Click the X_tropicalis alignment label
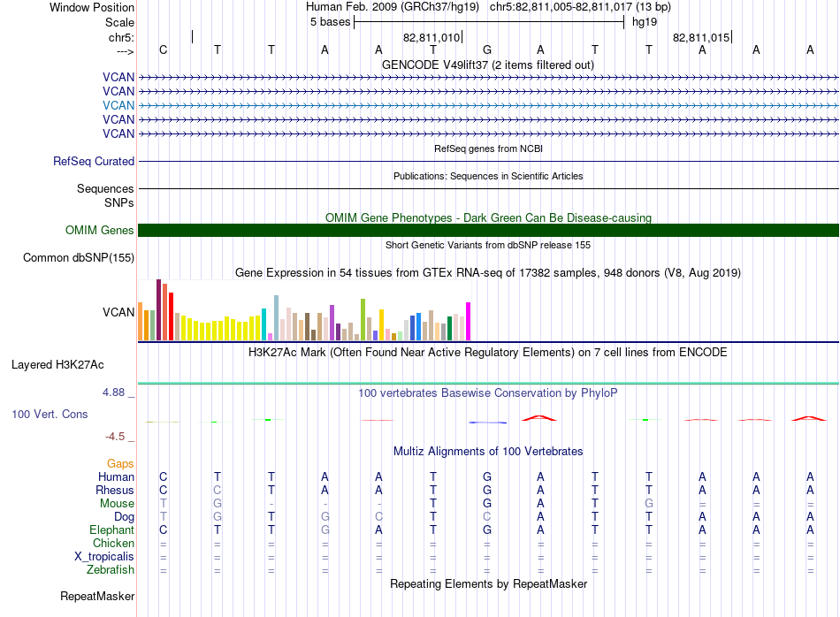This screenshot has height=617, width=840. [104, 557]
